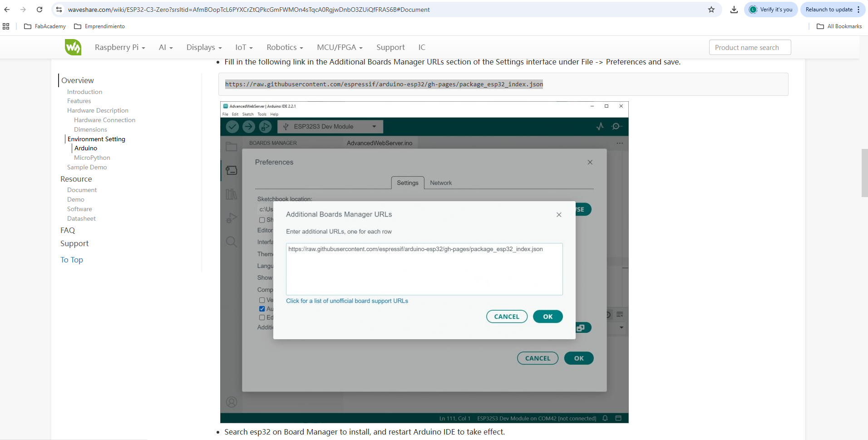Switch to the Network tab in Preferences

click(x=441, y=183)
